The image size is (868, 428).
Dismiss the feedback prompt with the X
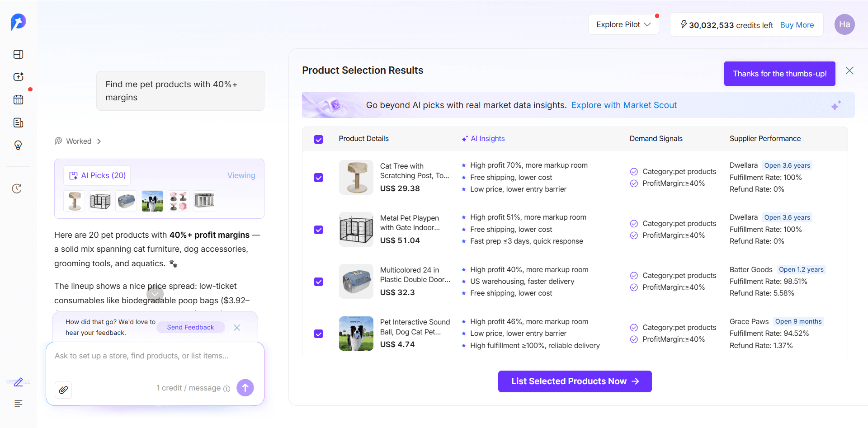tap(237, 327)
